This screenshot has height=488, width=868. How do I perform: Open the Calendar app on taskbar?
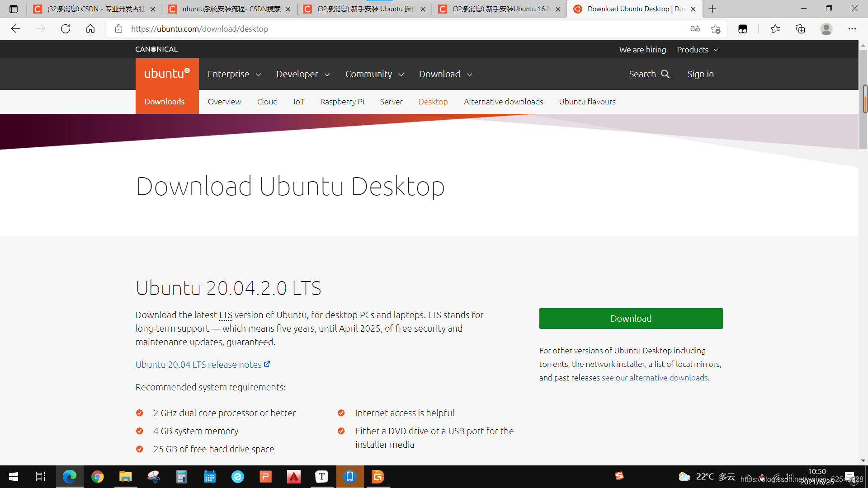210,477
